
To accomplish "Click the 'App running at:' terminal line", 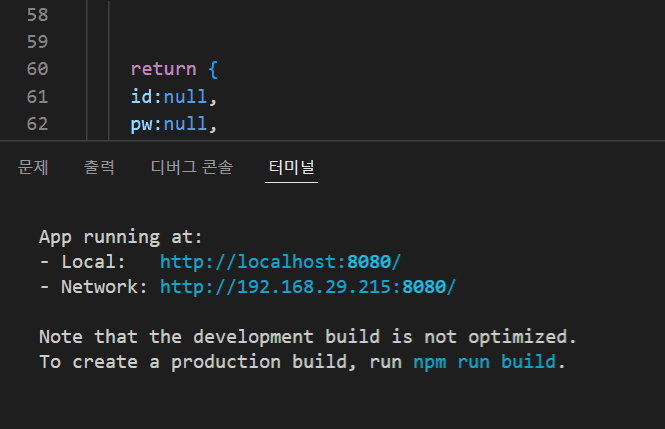I will [121, 237].
